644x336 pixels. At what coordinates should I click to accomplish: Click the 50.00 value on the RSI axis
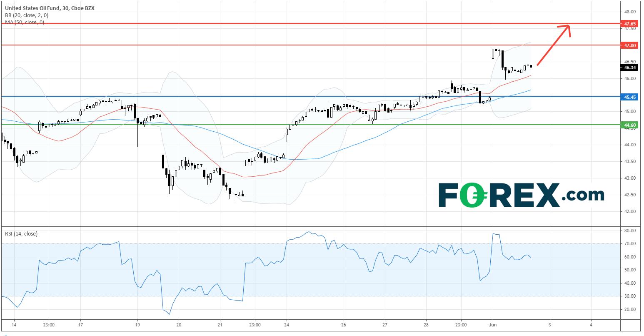[x=630, y=270]
